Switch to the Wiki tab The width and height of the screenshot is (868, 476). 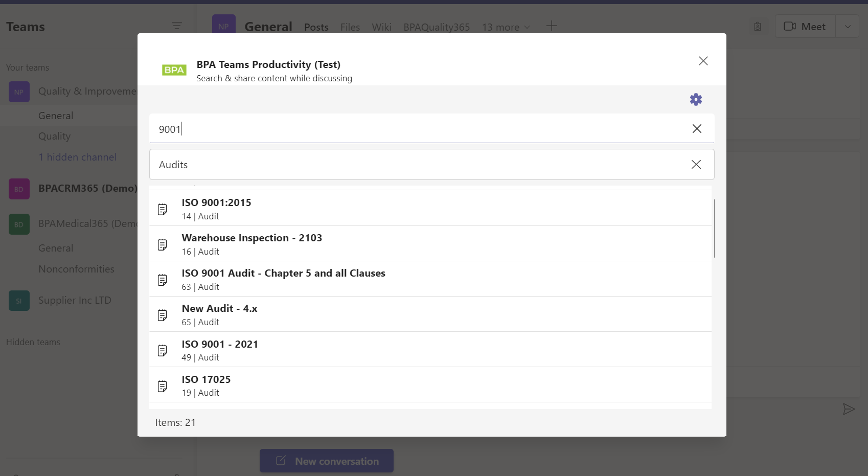point(382,27)
